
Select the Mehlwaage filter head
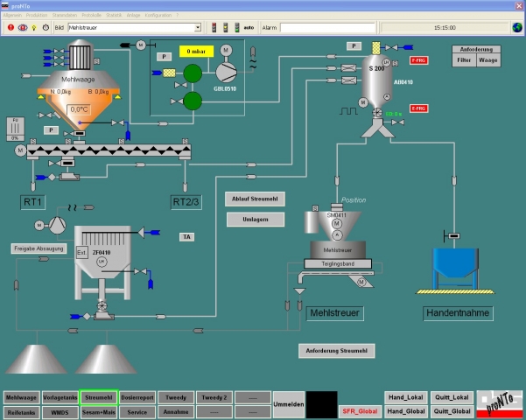(80, 56)
